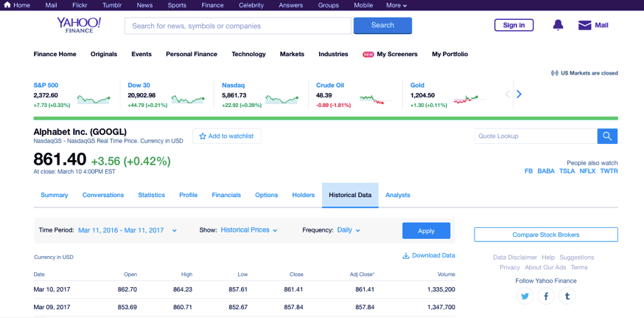644x318 pixels.
Task: Open Markets in navigation
Action: [x=292, y=54]
